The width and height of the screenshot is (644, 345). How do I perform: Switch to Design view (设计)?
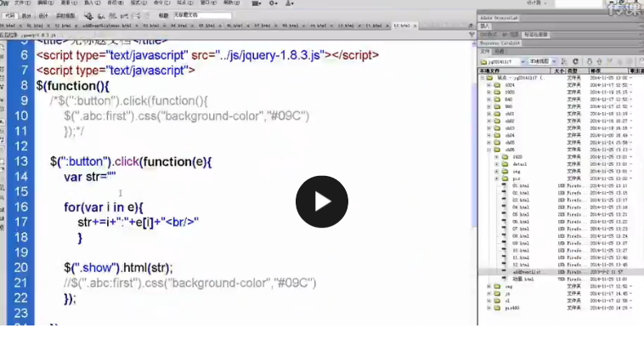pos(43,15)
